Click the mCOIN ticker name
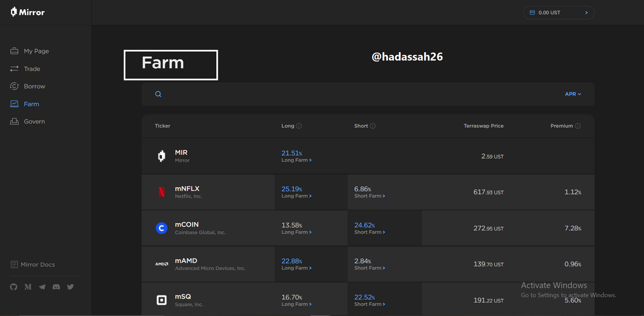 coord(187,225)
